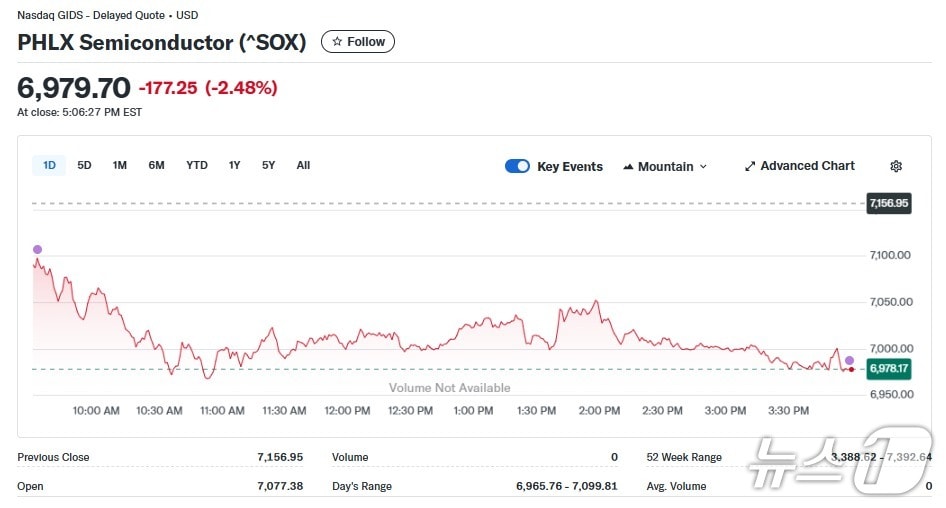Switch chart to 1Y range
Image resolution: width=946 pixels, height=508 pixels.
234,165
